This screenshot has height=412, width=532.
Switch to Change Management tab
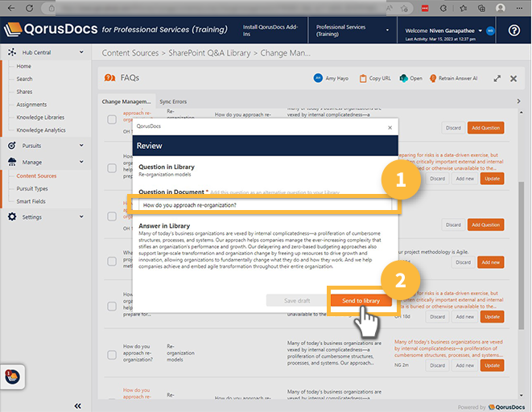[x=126, y=101]
